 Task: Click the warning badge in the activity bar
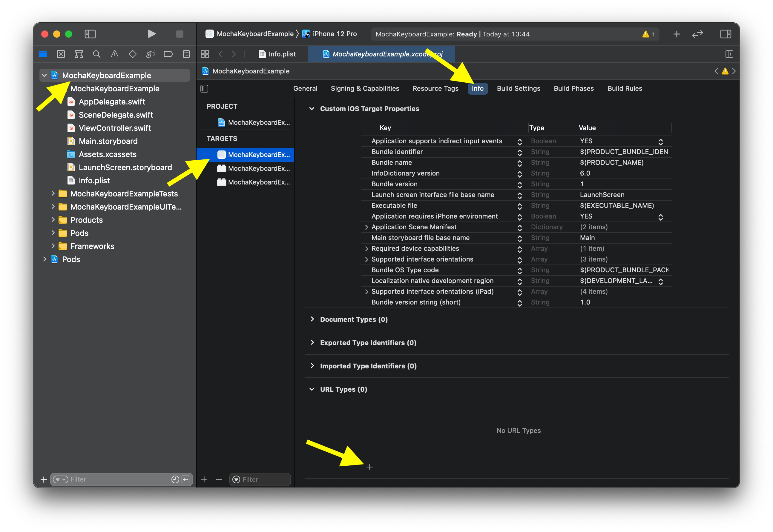tap(649, 34)
